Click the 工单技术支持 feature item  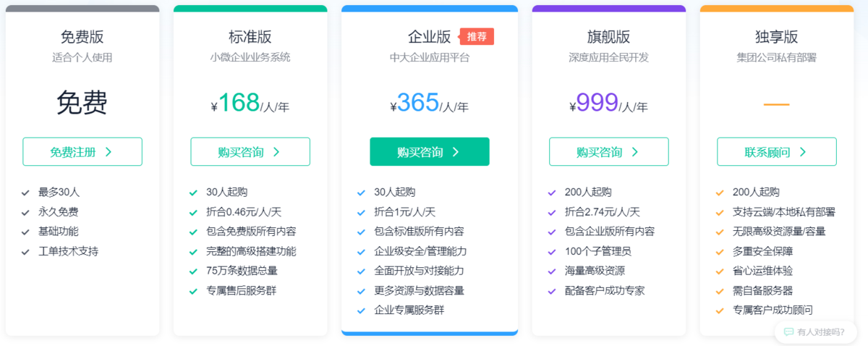point(68,252)
